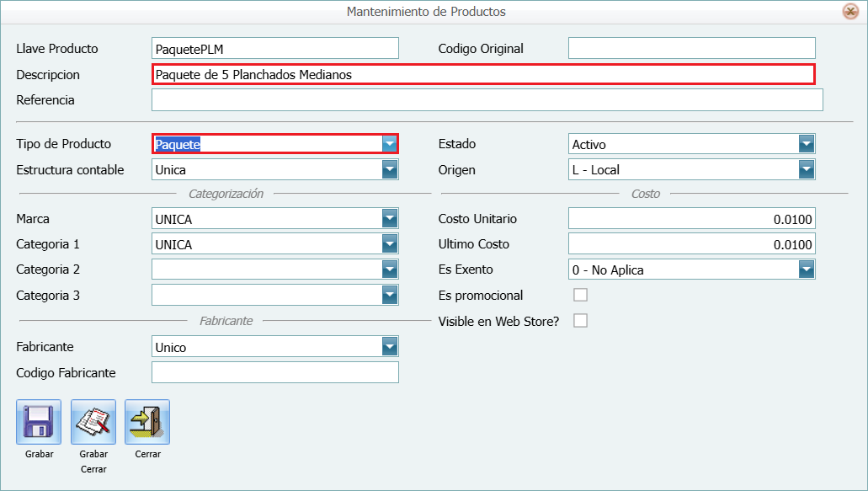Click the Codigo Fabricante text box
This screenshot has height=491, width=868.
[x=274, y=372]
